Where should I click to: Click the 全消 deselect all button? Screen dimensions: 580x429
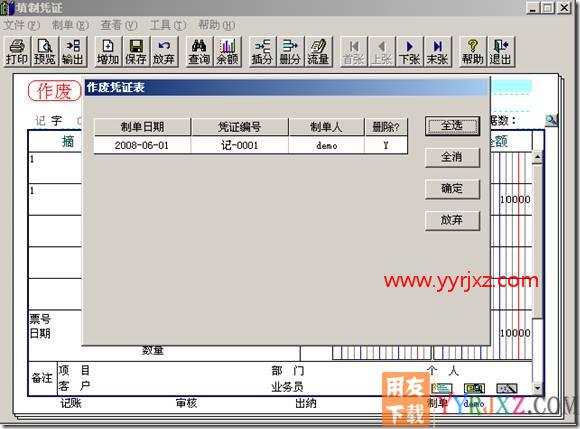pos(452,158)
